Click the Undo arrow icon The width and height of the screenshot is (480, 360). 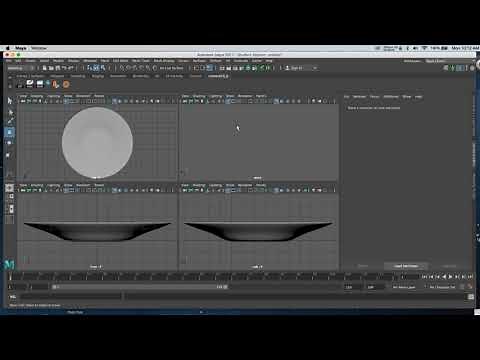point(65,68)
